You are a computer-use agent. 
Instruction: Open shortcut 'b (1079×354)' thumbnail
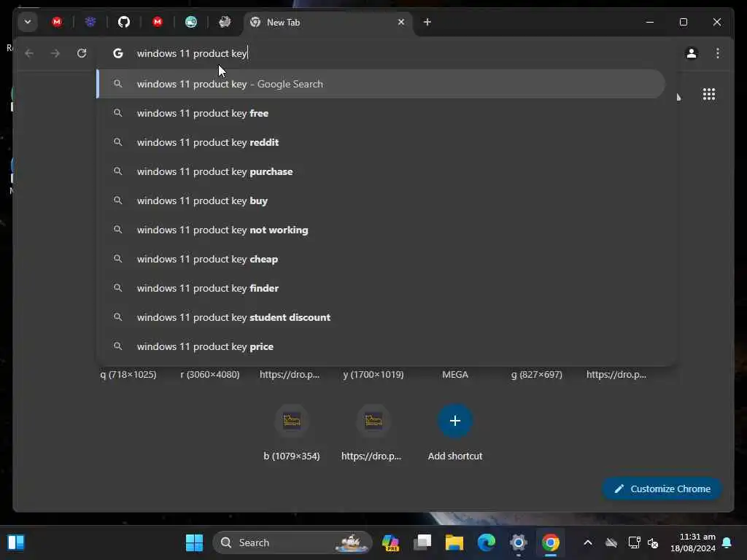click(292, 421)
